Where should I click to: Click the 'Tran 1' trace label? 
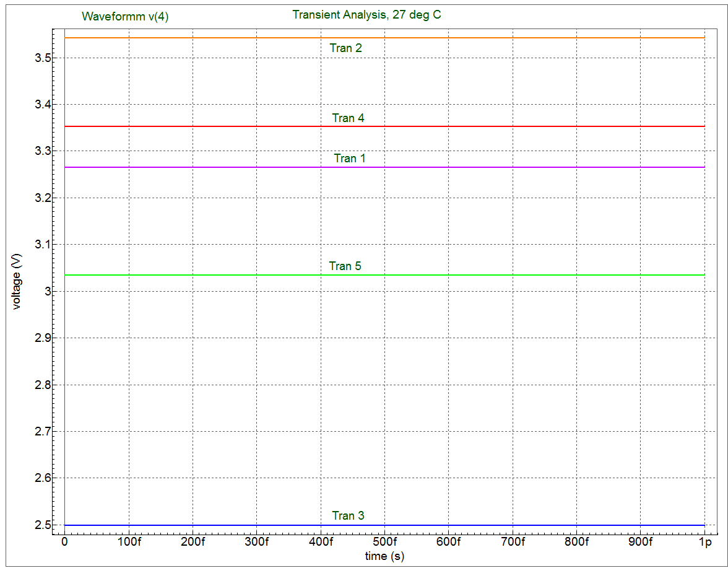(x=350, y=159)
